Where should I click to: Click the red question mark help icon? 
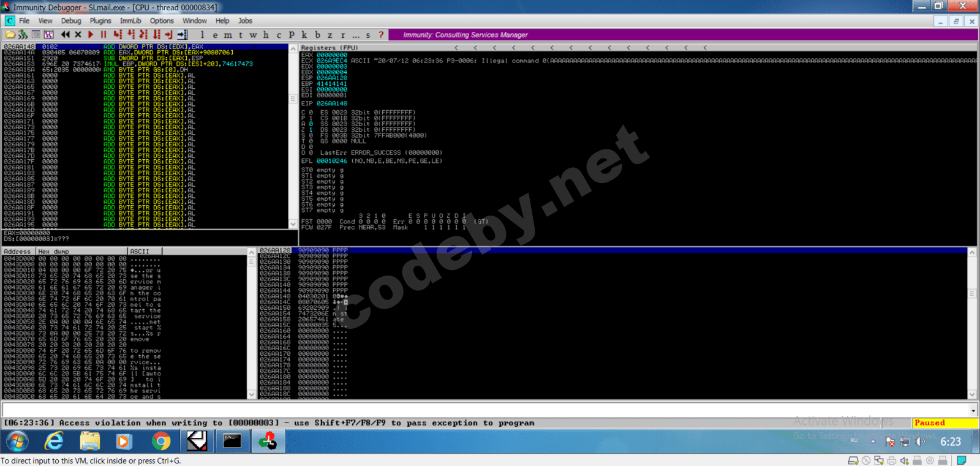click(x=381, y=35)
